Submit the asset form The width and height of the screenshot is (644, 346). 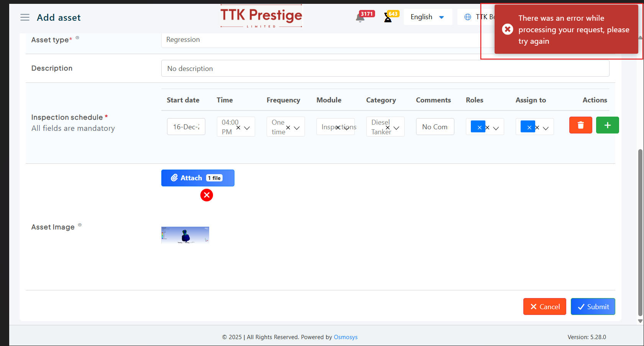pos(593,306)
